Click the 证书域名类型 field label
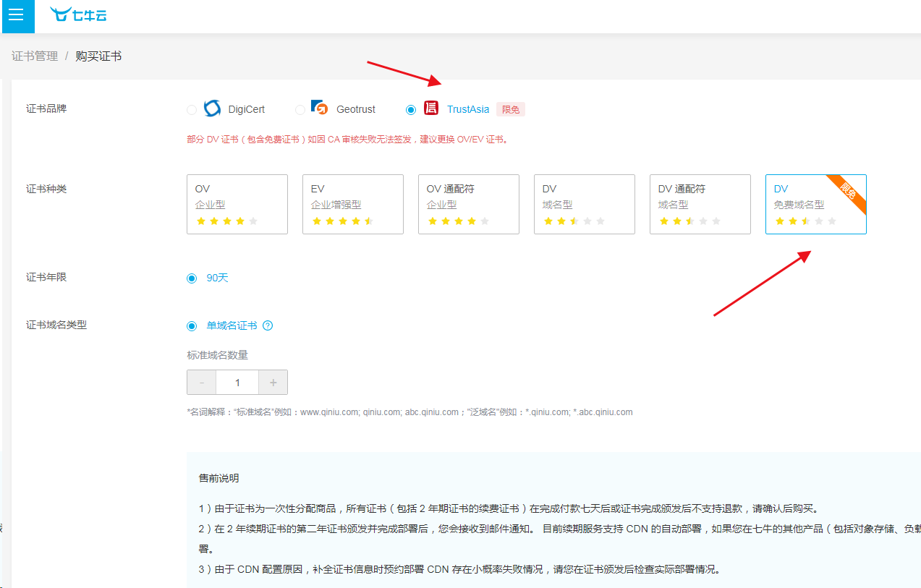921x588 pixels. pos(56,325)
